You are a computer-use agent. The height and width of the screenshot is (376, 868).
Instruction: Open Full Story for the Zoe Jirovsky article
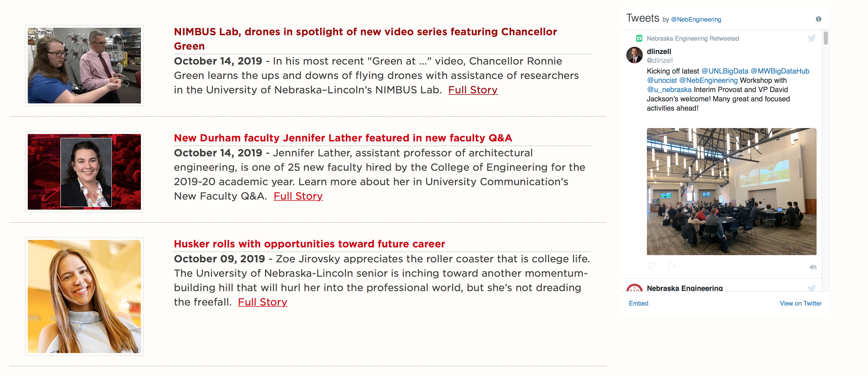pyautogui.click(x=263, y=302)
